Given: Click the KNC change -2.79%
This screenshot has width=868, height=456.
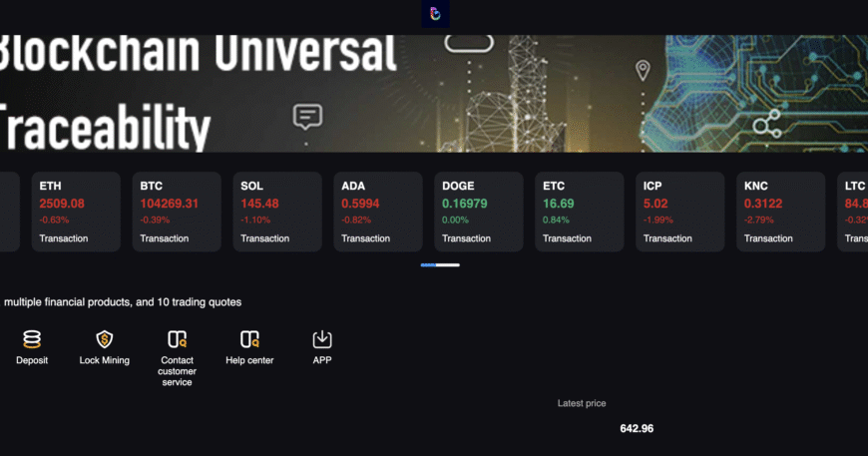Looking at the screenshot, I should 759,220.
